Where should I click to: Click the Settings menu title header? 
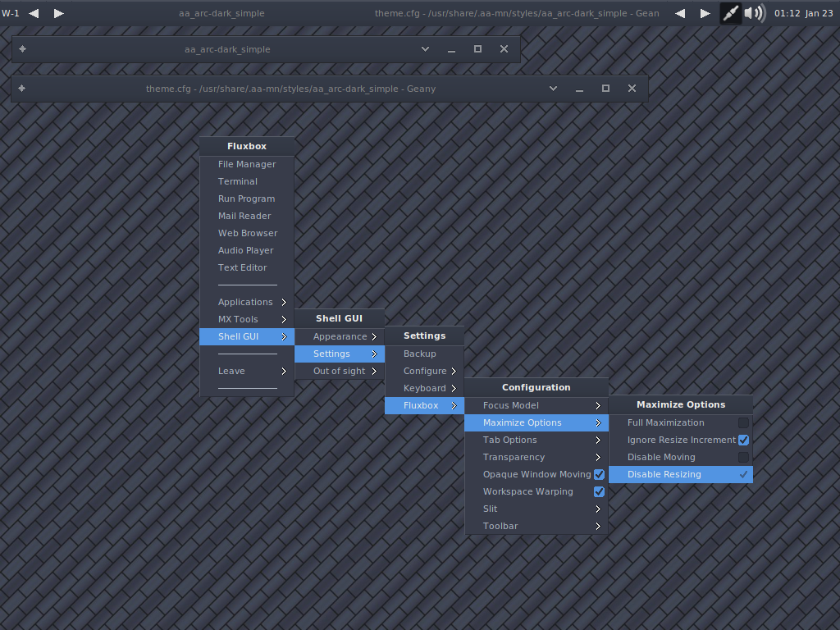click(x=424, y=336)
